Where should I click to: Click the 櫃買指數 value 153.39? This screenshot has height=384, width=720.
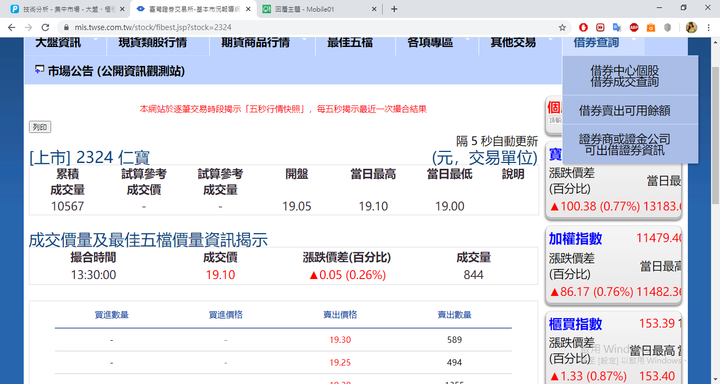coord(657,323)
